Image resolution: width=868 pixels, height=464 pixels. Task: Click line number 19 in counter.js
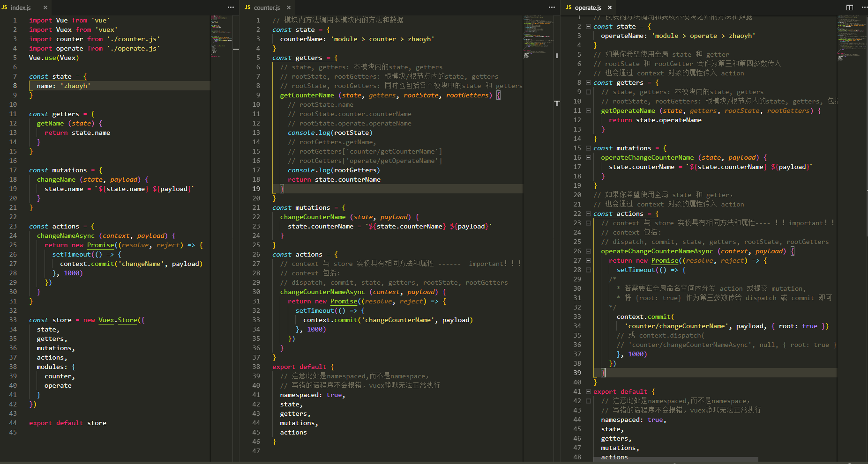(x=256, y=189)
